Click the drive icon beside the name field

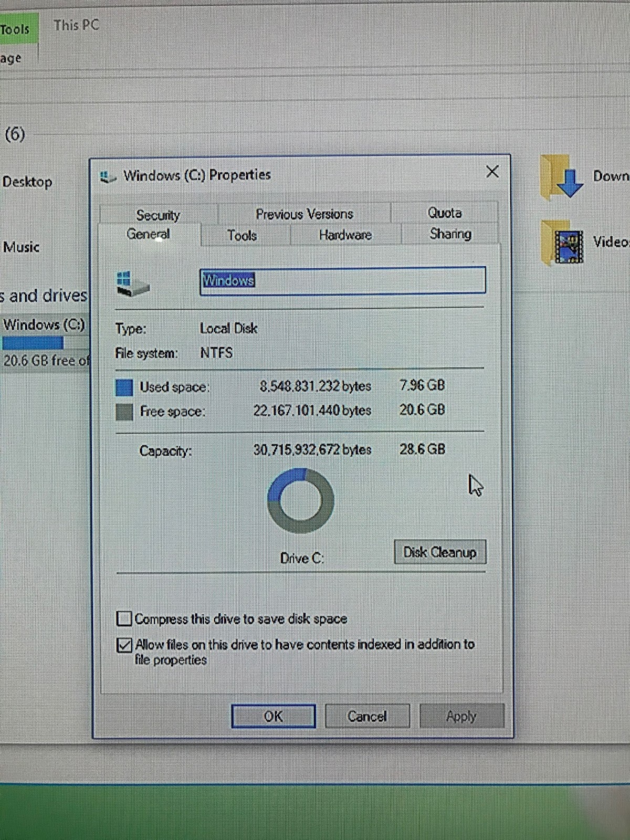pos(133,283)
